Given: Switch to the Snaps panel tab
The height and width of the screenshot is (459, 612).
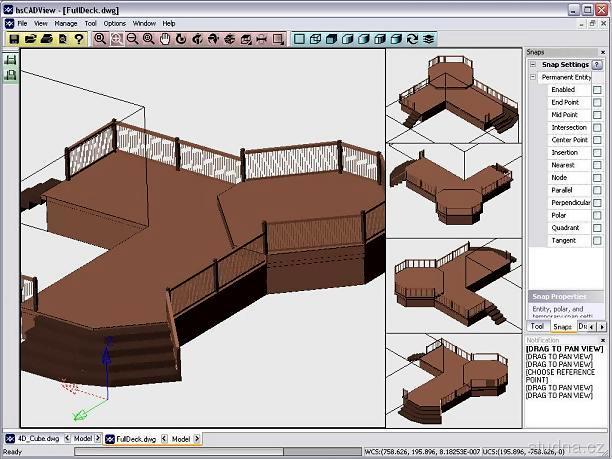Looking at the screenshot, I should pyautogui.click(x=562, y=327).
